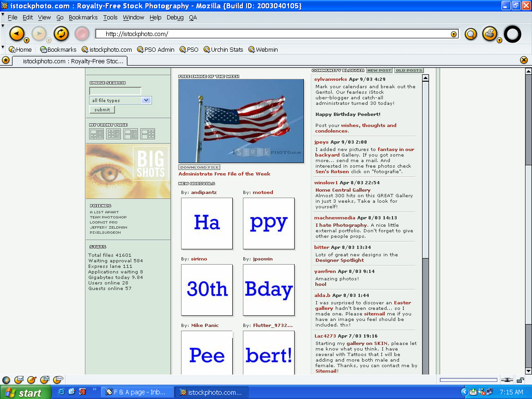Open the URL bar history dropdown

(x=453, y=34)
